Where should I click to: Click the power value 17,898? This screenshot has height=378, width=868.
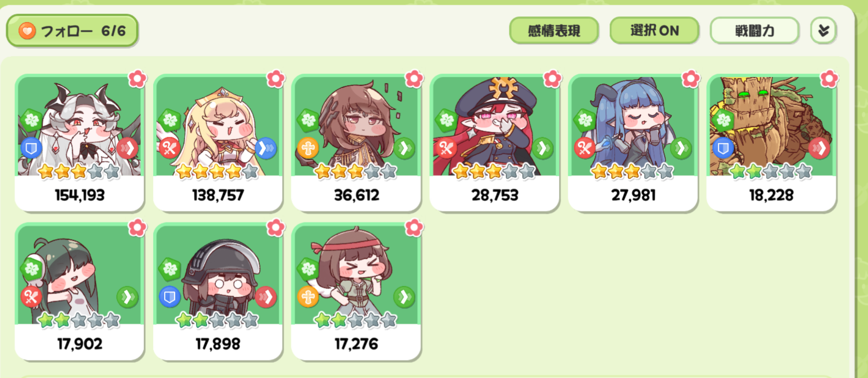(218, 344)
